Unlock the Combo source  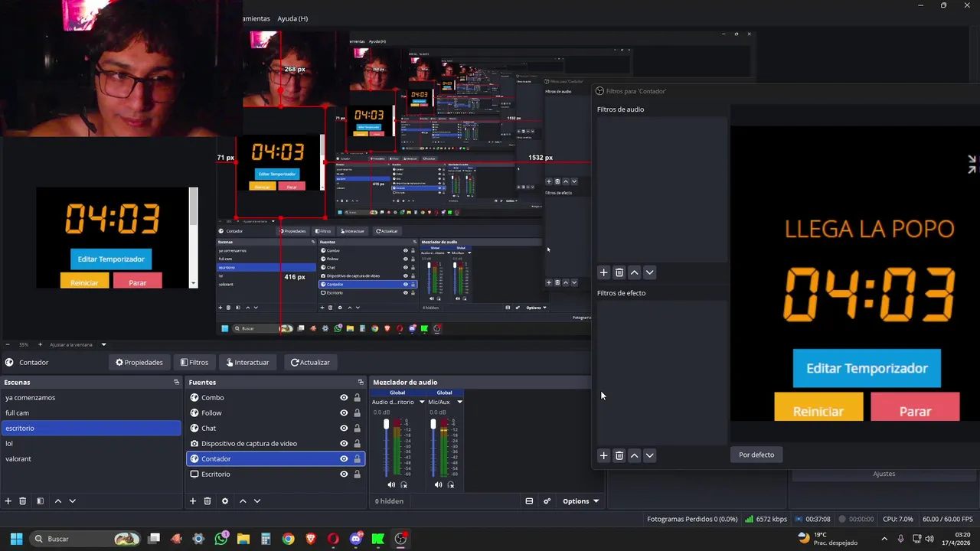[x=357, y=397]
